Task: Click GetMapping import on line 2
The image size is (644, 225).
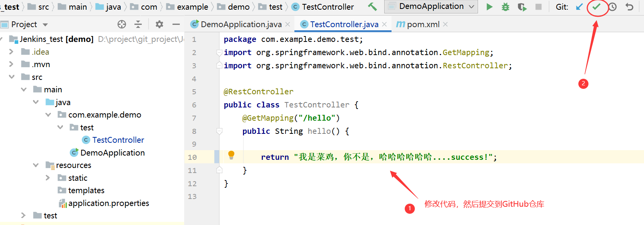Action: [466, 52]
